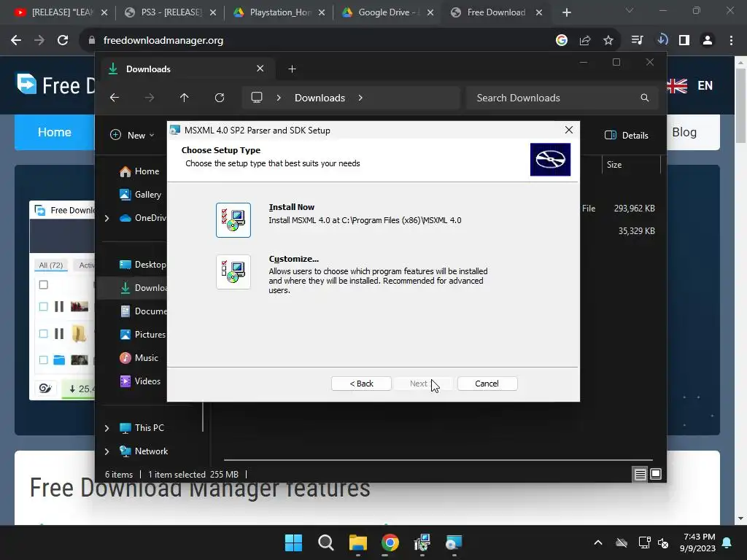Click the Cancel button in the setup dialog
Screen dimensions: 747x560
point(487,384)
